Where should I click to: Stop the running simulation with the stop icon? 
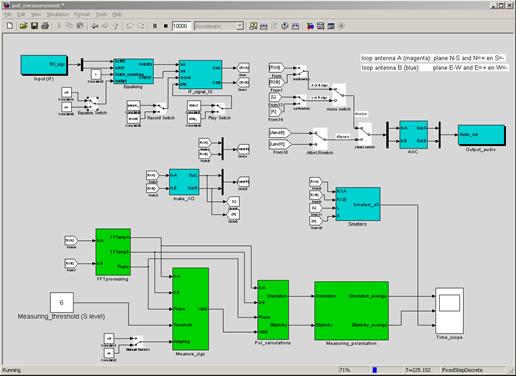tap(166, 26)
